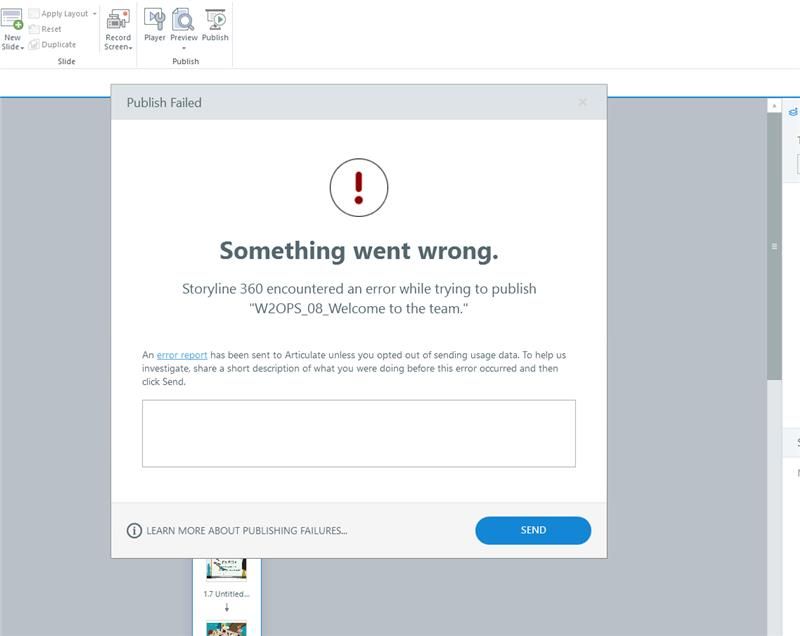Open the New Slide dropdown arrow
The image size is (800, 636).
click(x=22, y=47)
